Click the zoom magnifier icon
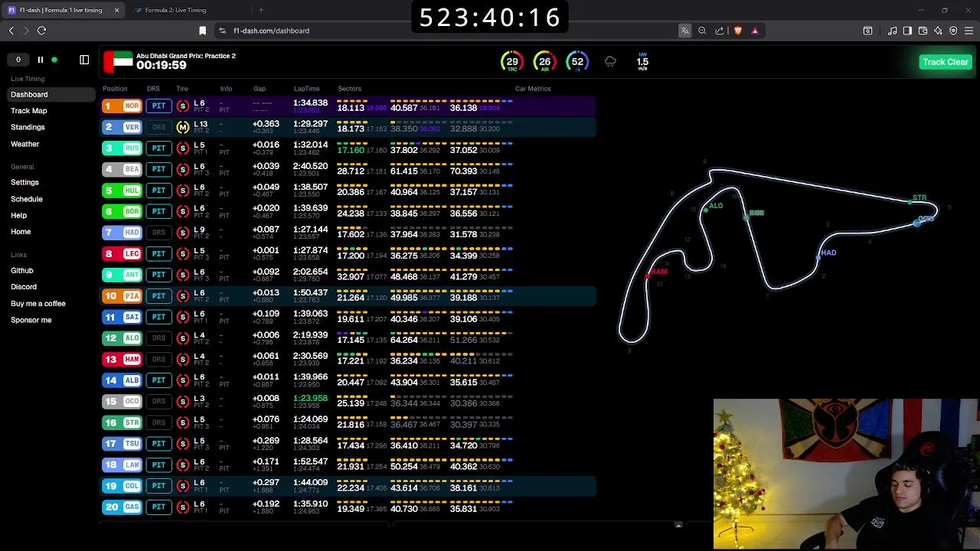Image resolution: width=980 pixels, height=551 pixels. (x=702, y=31)
